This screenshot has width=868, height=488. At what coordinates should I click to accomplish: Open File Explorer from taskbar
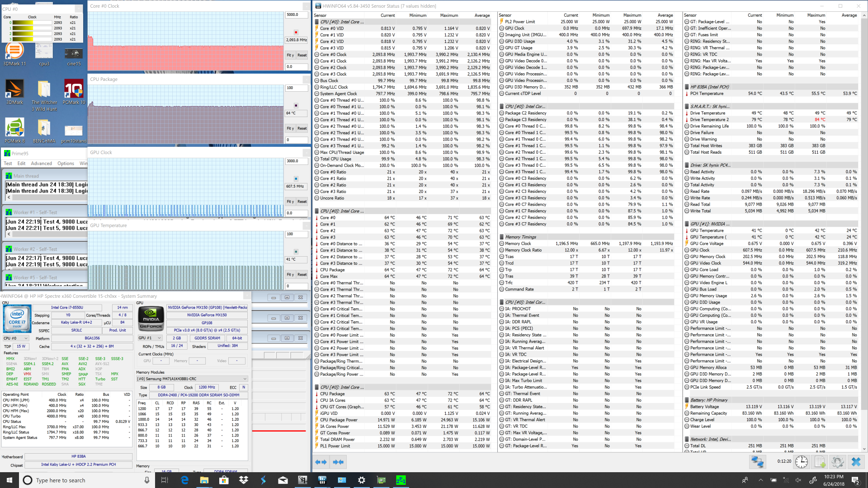(204, 480)
